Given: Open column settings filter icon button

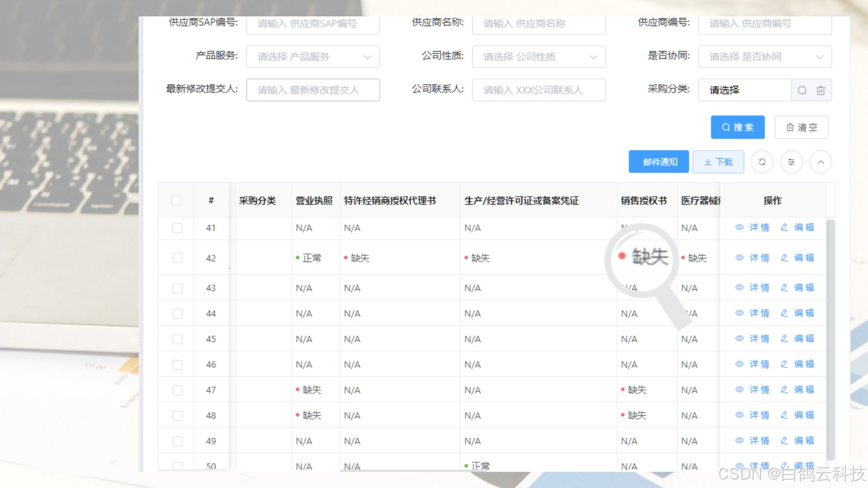Looking at the screenshot, I should (791, 162).
